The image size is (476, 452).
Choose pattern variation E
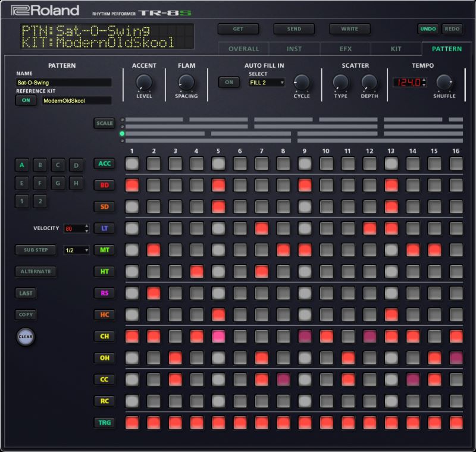click(x=22, y=183)
